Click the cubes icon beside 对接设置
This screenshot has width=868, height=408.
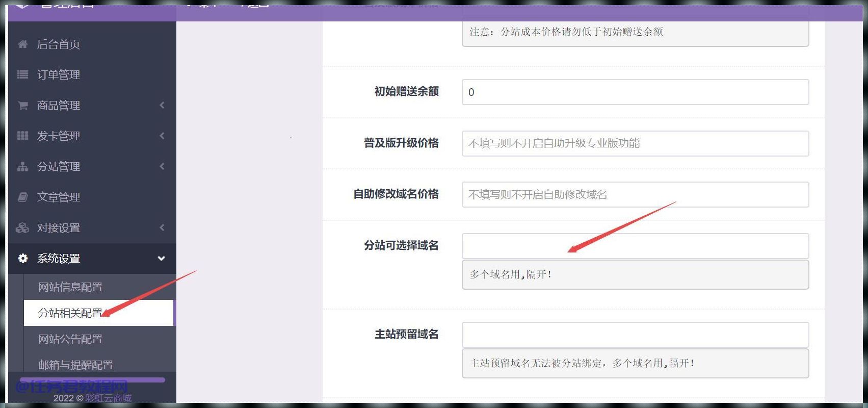[x=22, y=228]
